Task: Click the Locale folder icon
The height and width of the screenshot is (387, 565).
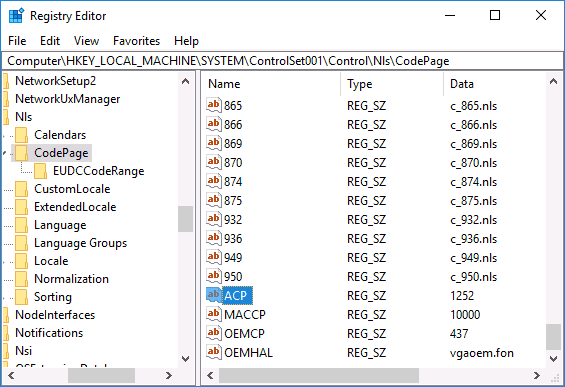Action: pyautogui.click(x=22, y=261)
